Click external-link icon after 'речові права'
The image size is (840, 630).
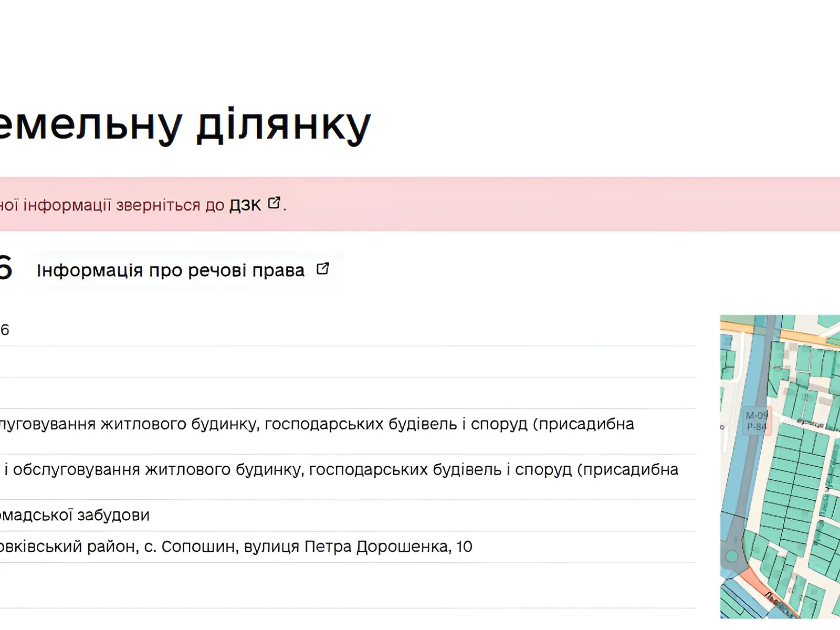(322, 269)
